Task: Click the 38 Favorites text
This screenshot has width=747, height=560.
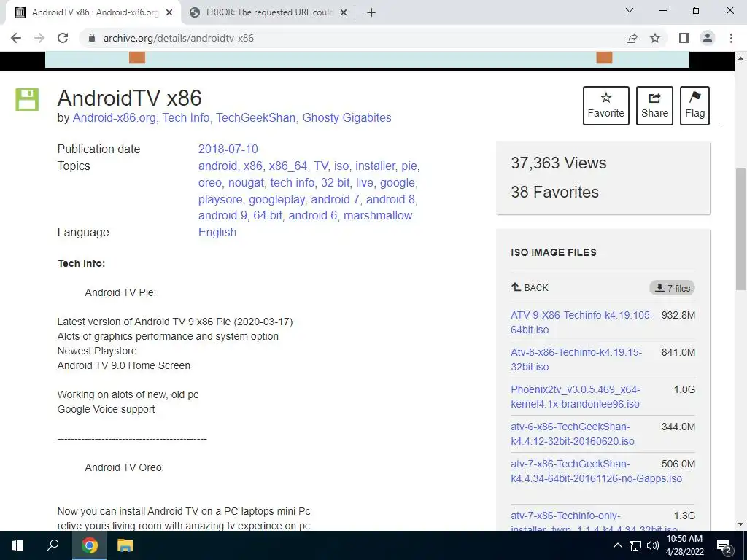Action: coord(554,192)
